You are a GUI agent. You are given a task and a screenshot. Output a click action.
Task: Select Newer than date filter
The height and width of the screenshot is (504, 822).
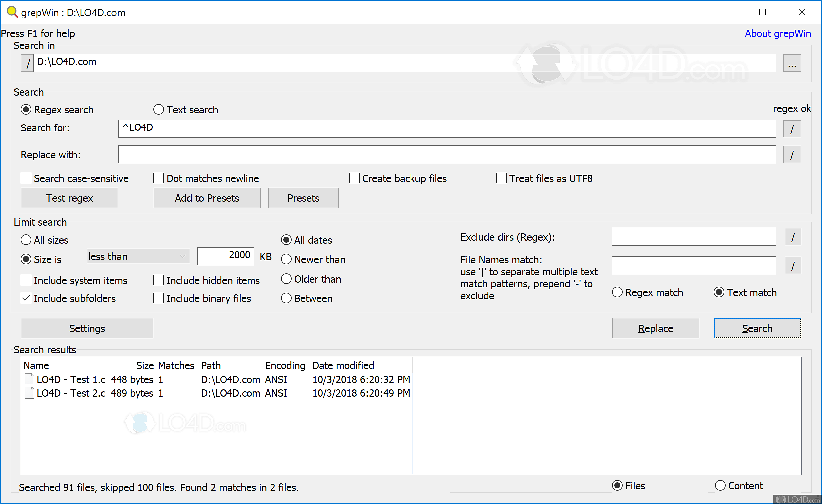point(286,259)
